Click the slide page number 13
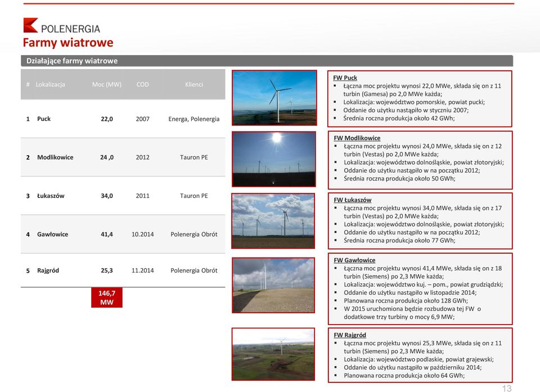 point(507,389)
